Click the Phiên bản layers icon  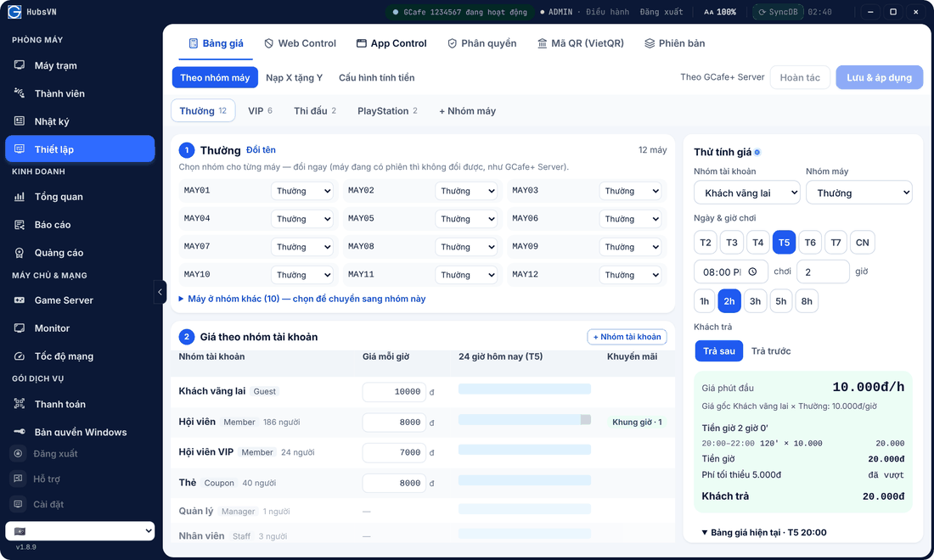coord(650,43)
